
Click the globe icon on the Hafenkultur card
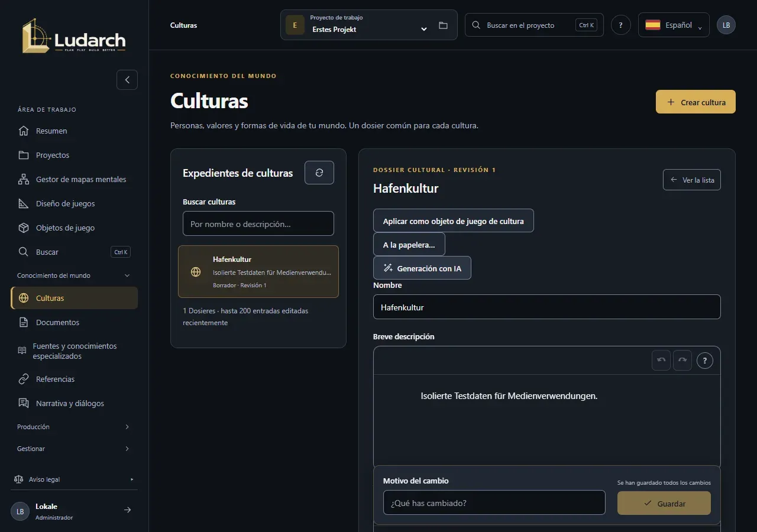[x=196, y=272]
